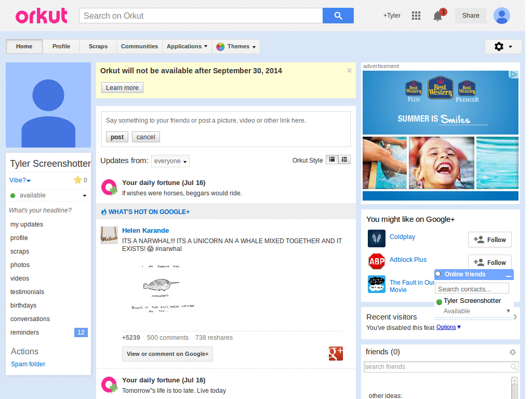
Task: Open the Profile tab
Action: [x=61, y=46]
